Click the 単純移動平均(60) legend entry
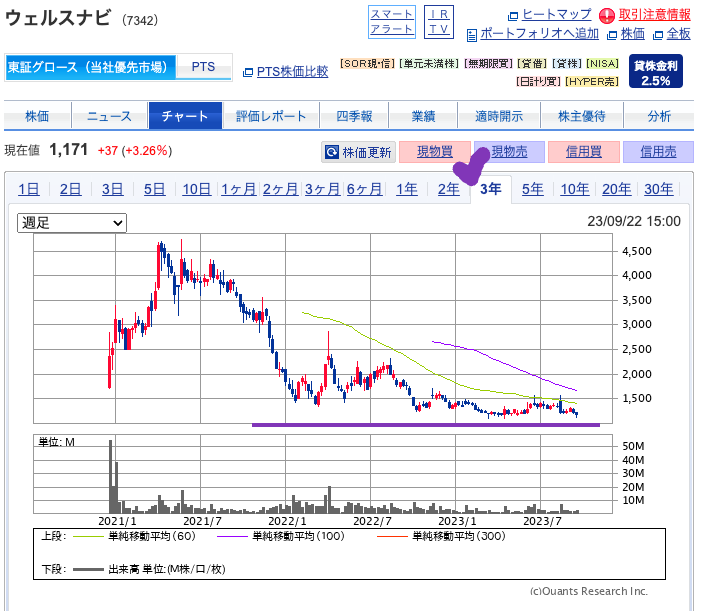This screenshot has width=702, height=611. [x=134, y=536]
